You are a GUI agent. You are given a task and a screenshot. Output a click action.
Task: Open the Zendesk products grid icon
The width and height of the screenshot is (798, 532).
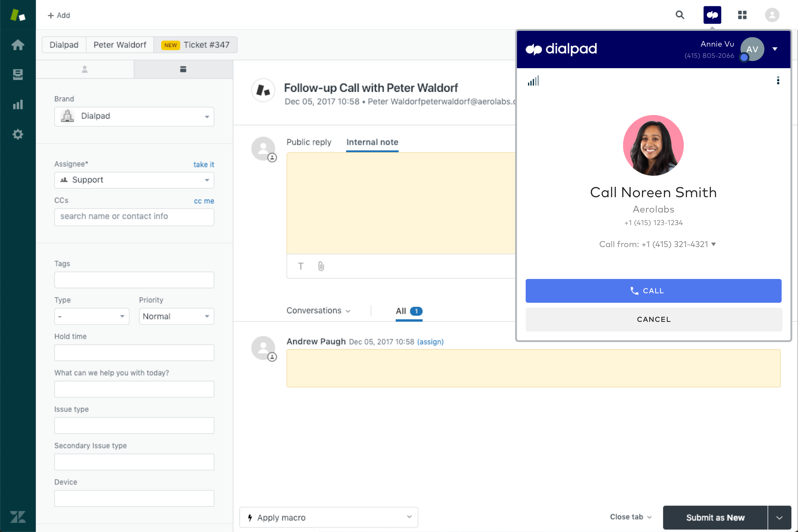[742, 15]
